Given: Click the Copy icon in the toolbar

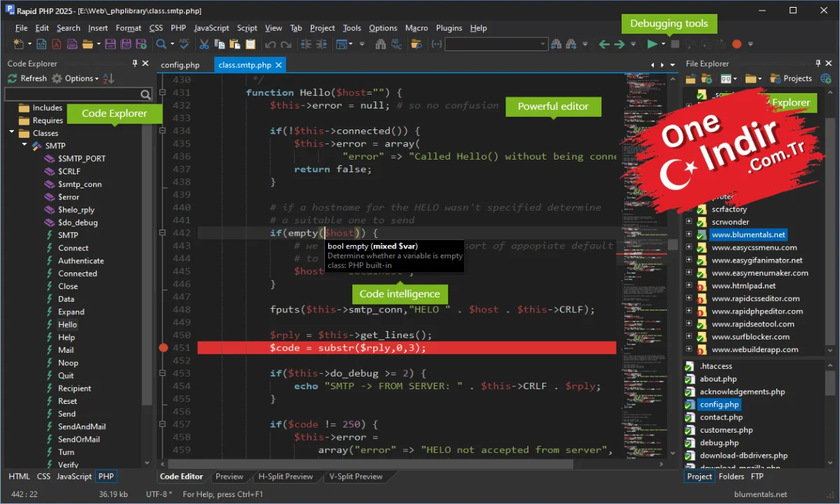Looking at the screenshot, I should tap(220, 44).
